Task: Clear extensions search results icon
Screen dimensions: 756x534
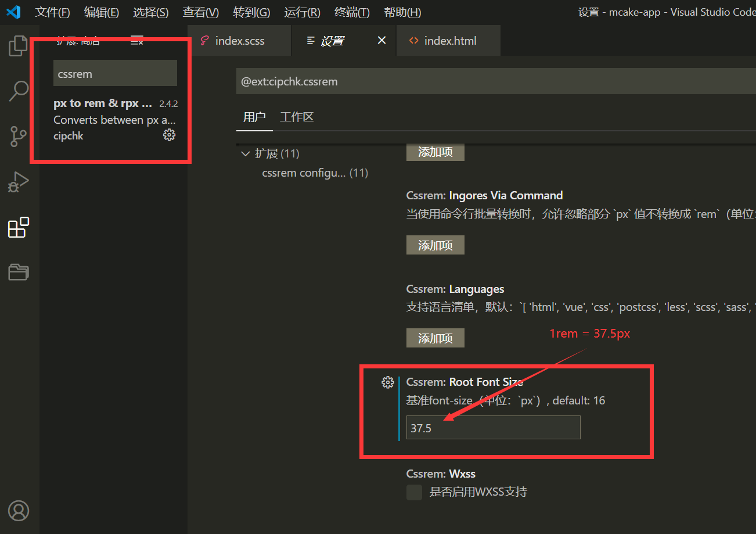Action: tap(137, 40)
